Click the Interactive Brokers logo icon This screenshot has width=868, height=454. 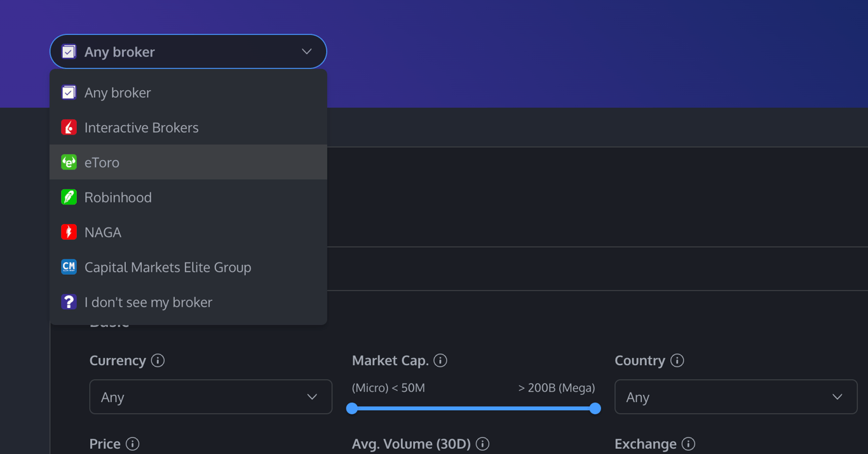(69, 128)
